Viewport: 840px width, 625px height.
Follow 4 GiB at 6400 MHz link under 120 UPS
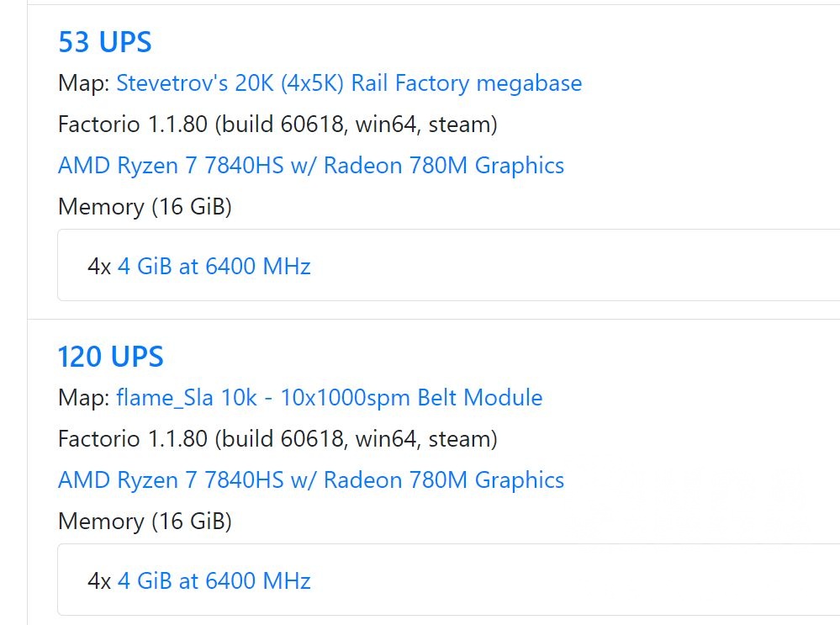[214, 581]
